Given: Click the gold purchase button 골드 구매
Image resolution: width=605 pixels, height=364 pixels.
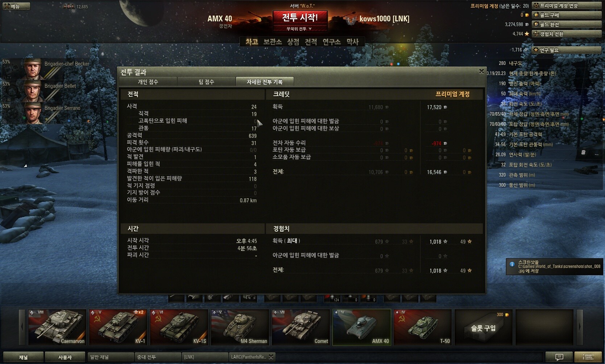Looking at the screenshot, I should [567, 15].
